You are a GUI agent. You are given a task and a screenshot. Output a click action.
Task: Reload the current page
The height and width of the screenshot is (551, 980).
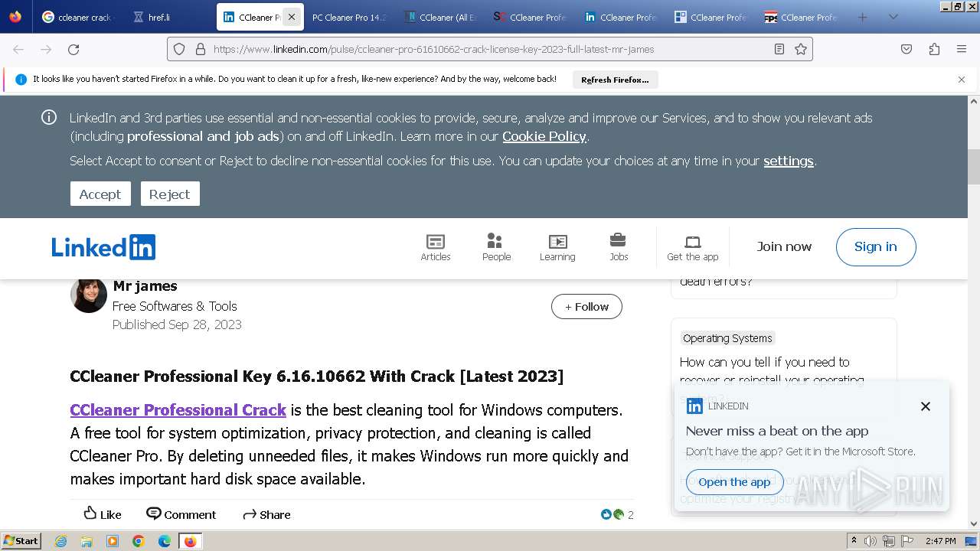tap(73, 49)
